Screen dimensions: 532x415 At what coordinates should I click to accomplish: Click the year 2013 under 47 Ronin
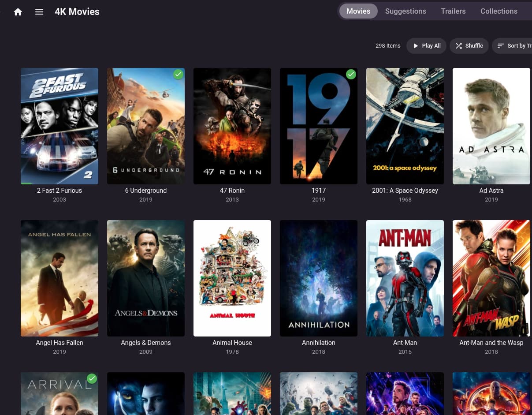click(x=232, y=200)
